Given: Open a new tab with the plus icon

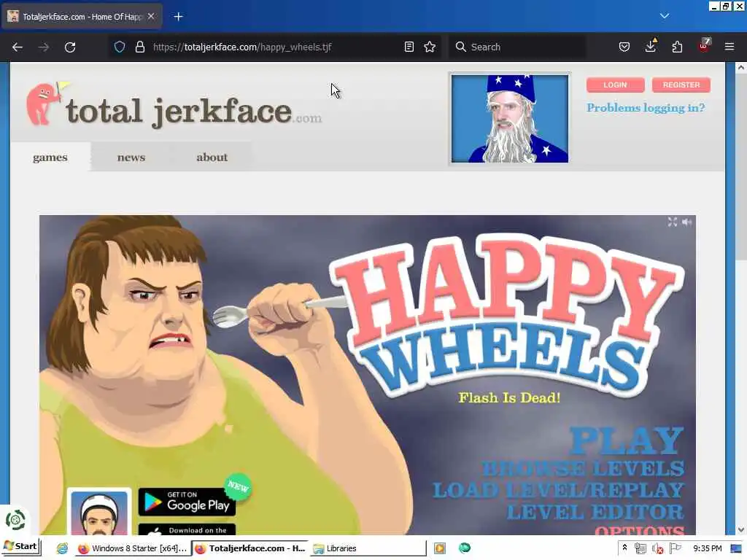Looking at the screenshot, I should (x=178, y=17).
